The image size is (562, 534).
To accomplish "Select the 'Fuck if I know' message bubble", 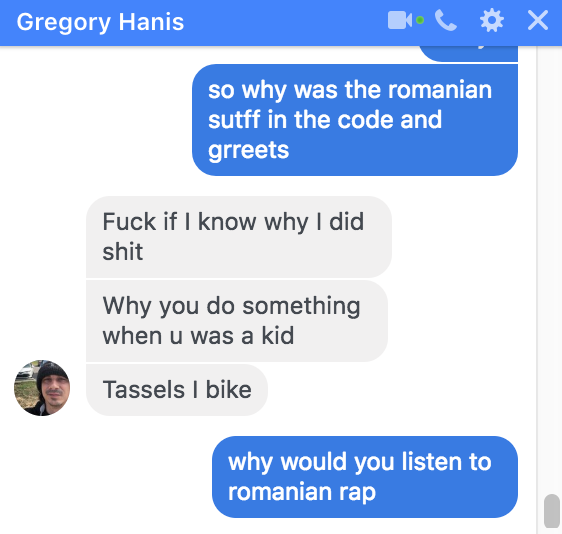I will coord(239,237).
